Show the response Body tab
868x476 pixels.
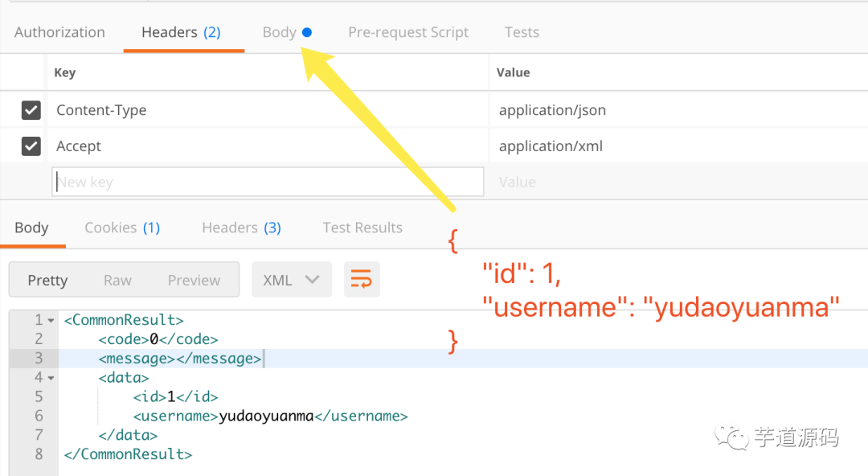point(31,228)
